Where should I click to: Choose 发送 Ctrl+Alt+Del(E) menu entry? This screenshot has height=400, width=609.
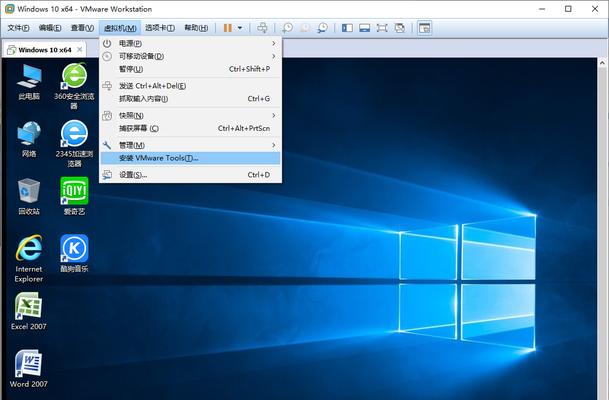pyautogui.click(x=190, y=86)
